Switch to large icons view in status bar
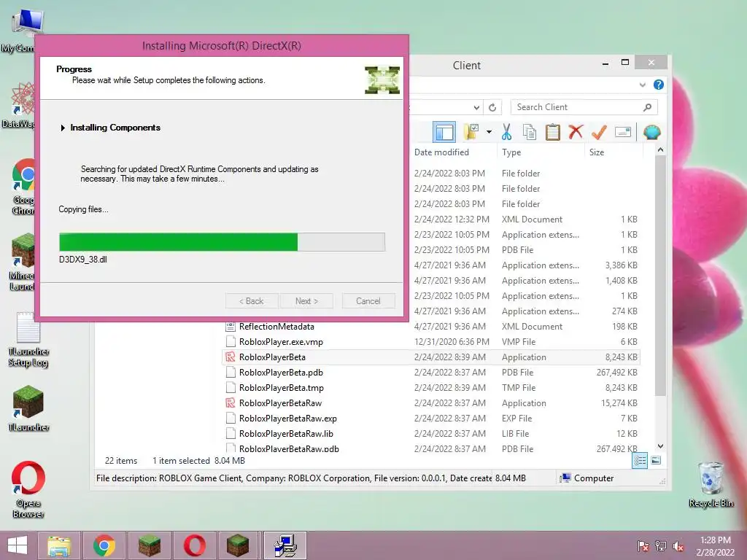Image resolution: width=747 pixels, height=560 pixels. pyautogui.click(x=656, y=460)
